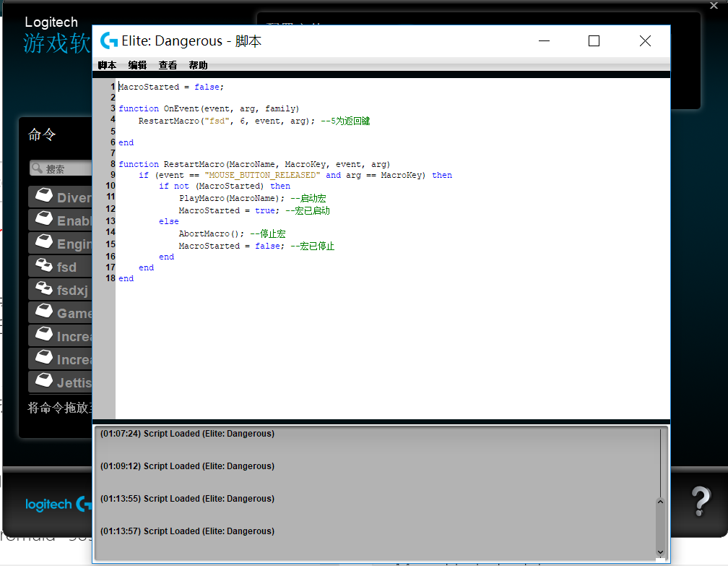Select the Engin… command key icon
This screenshot has height=566, width=728.
click(x=45, y=241)
